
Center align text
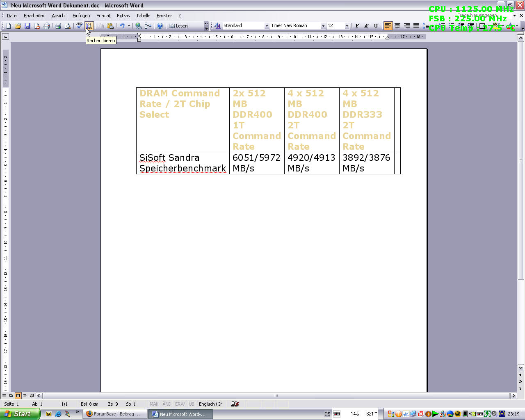(397, 26)
